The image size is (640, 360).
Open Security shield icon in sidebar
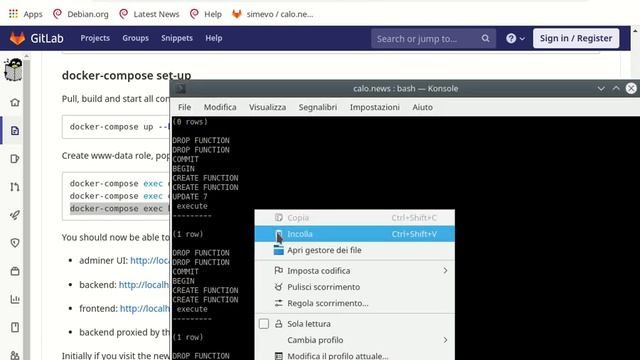pos(15,243)
